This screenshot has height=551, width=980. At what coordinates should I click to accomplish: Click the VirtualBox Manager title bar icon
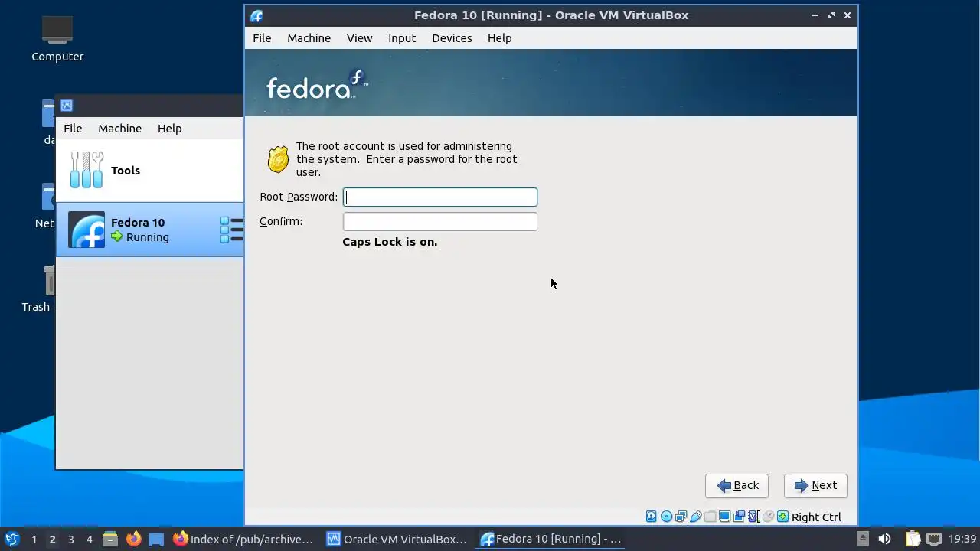(x=67, y=106)
